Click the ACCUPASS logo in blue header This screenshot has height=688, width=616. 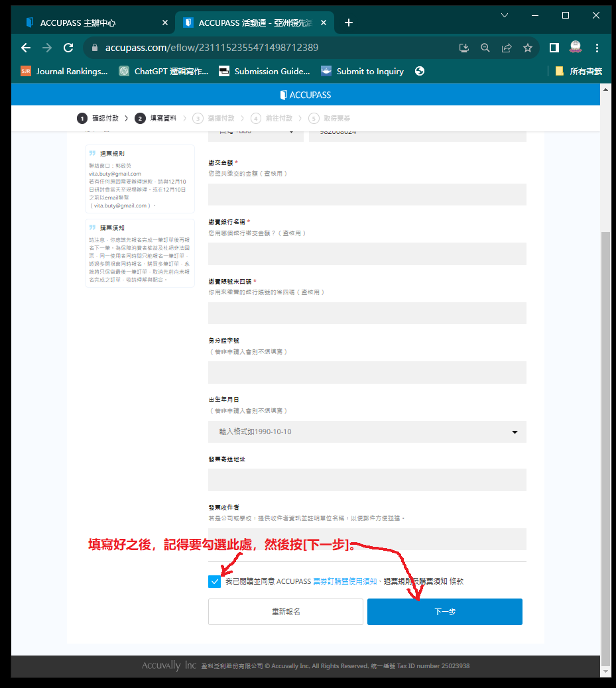point(306,95)
